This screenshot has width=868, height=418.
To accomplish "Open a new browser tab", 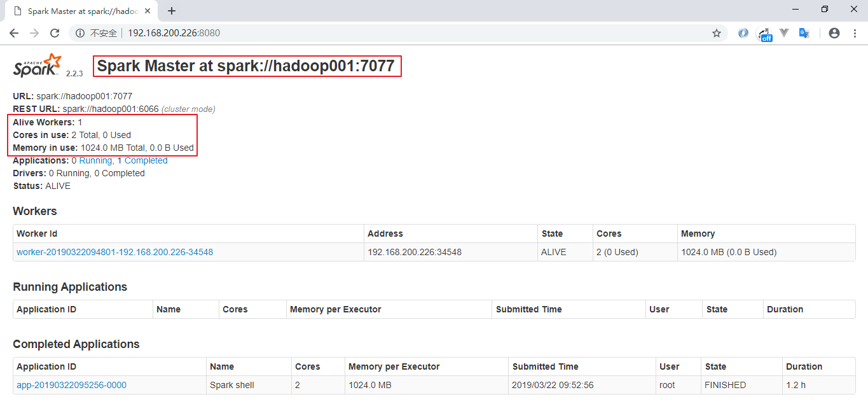I will 172,11.
